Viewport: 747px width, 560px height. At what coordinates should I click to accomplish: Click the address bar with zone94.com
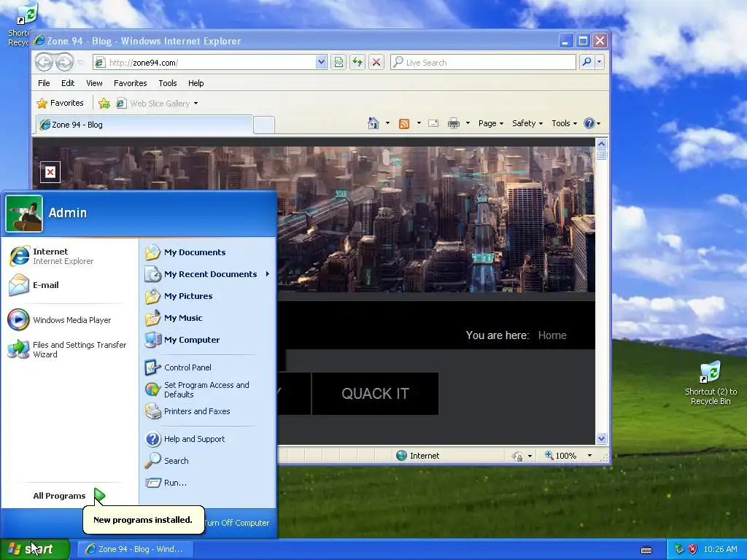click(x=205, y=63)
